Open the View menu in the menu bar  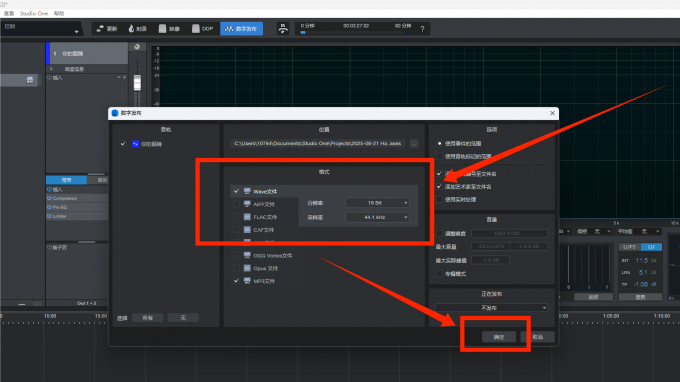tap(9, 13)
